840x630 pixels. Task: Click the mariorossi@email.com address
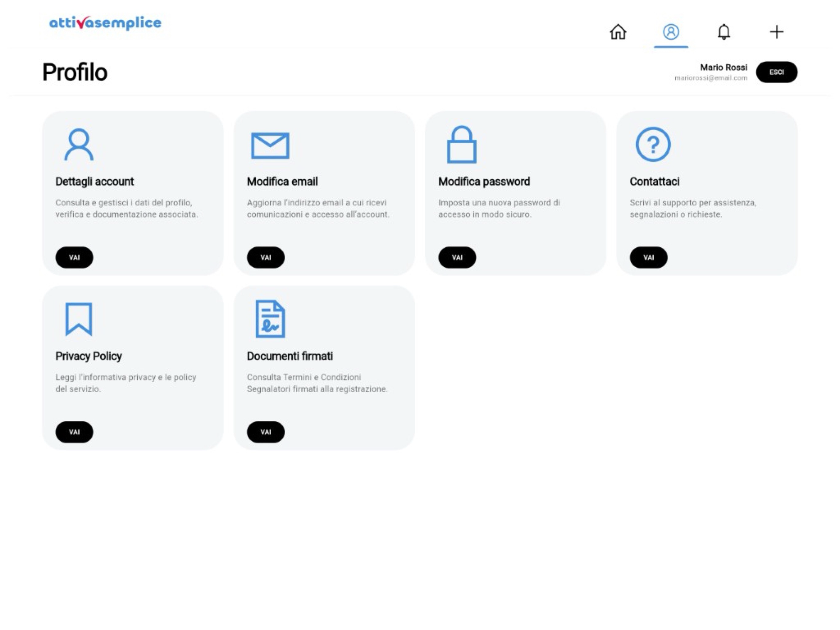point(711,78)
